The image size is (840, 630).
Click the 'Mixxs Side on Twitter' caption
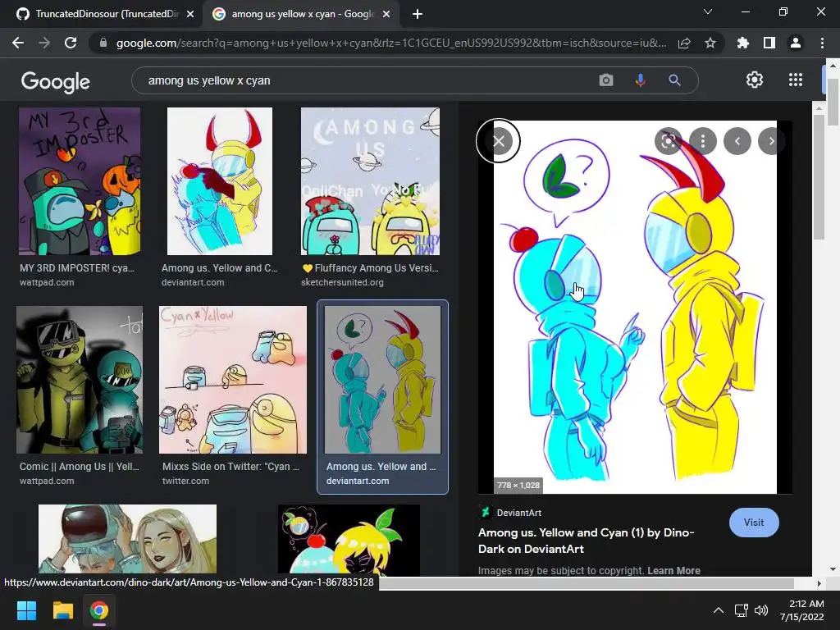231,467
